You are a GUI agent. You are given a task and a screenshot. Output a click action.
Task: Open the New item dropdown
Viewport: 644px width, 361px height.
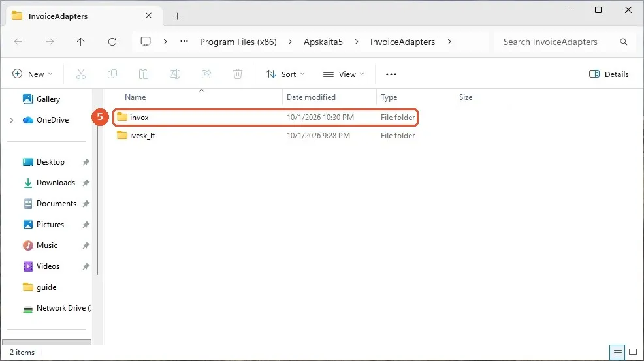click(x=33, y=74)
